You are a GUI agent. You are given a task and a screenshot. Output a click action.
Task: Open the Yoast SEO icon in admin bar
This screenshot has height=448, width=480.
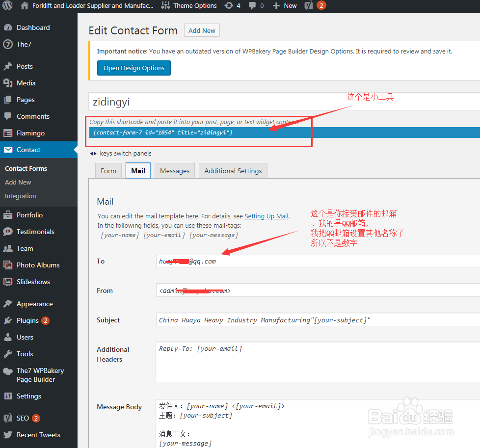(x=309, y=5)
